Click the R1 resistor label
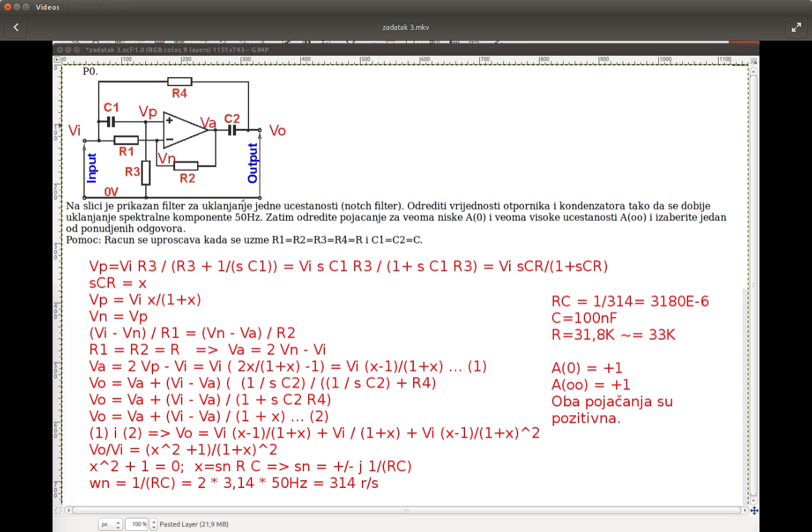The height and width of the screenshot is (532, 812). pyautogui.click(x=126, y=152)
